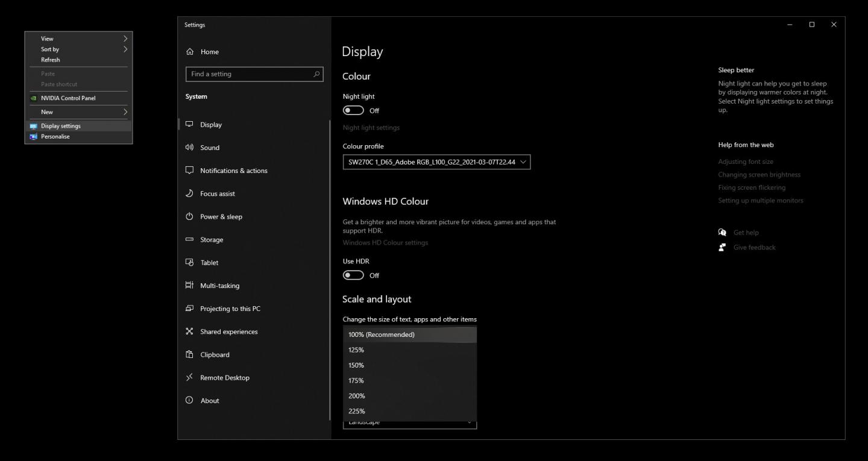868x461 pixels.
Task: Open the Get help link
Action: [746, 233]
